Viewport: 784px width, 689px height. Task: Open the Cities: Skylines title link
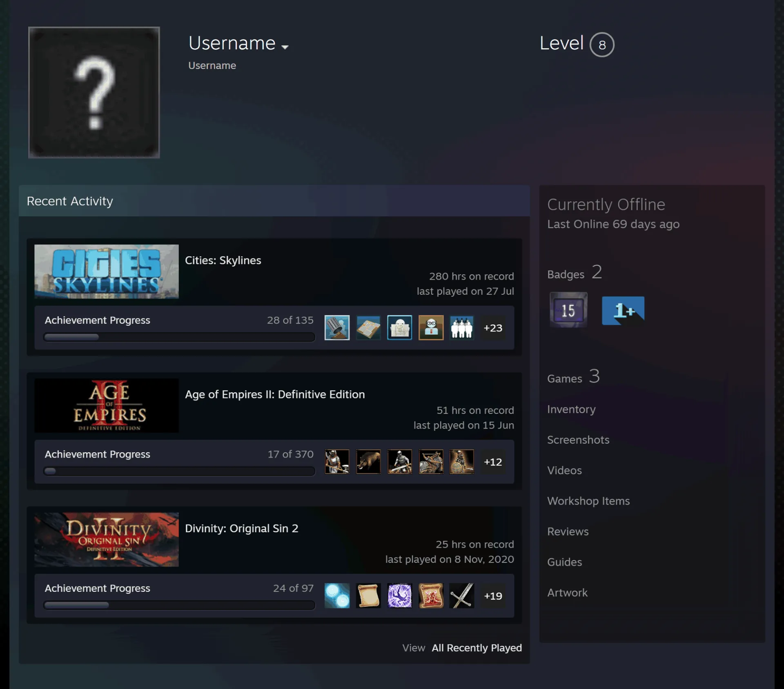223,260
